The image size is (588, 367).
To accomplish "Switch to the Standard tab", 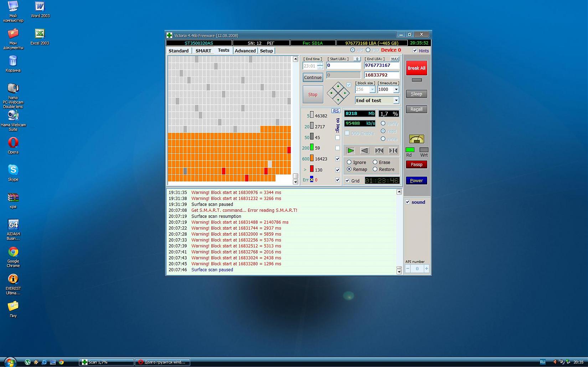I will pos(179,51).
